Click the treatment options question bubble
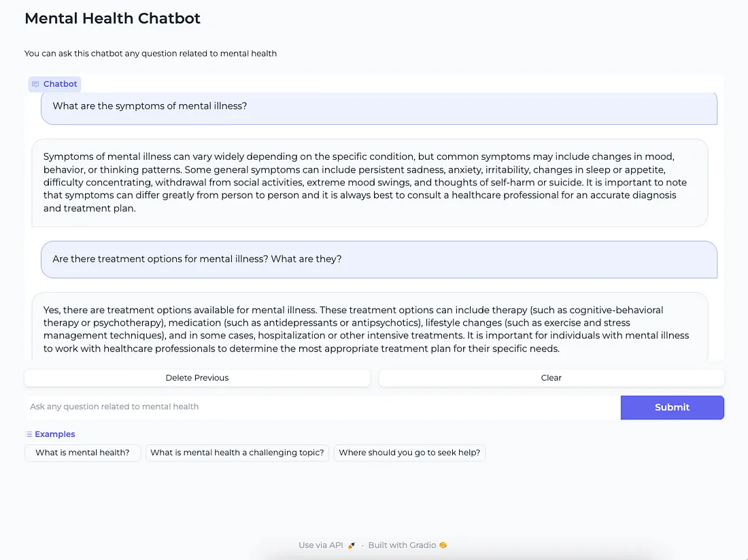Screen dimensions: 748x560 coord(379,259)
